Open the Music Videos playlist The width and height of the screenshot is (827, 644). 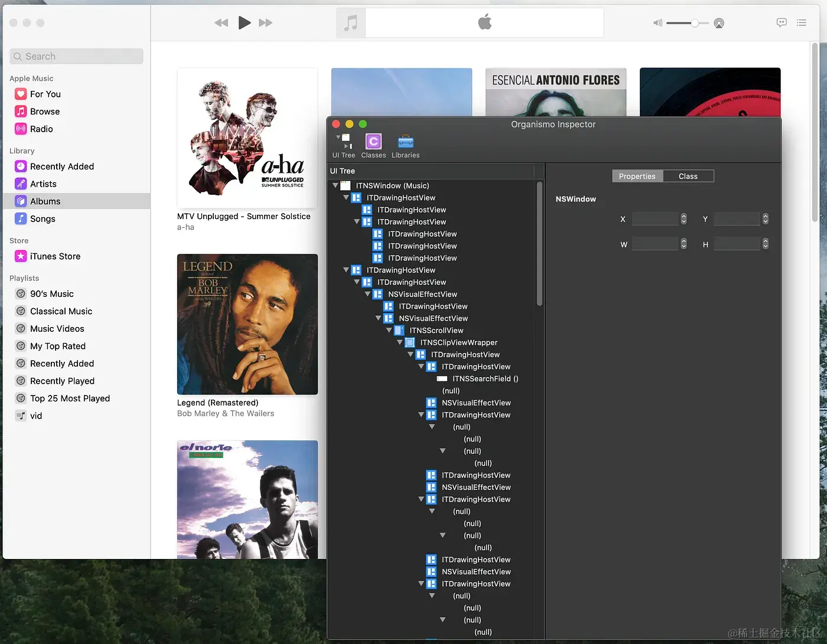(x=57, y=329)
